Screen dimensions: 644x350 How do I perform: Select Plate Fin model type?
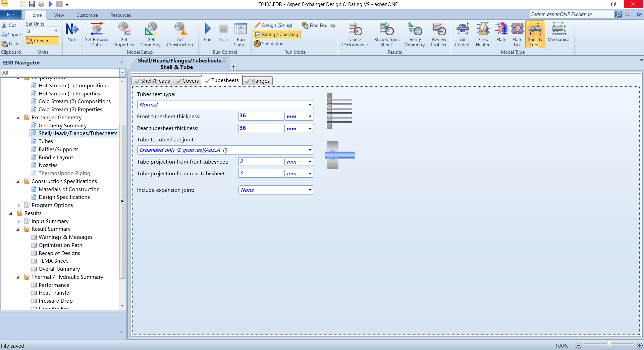click(517, 35)
